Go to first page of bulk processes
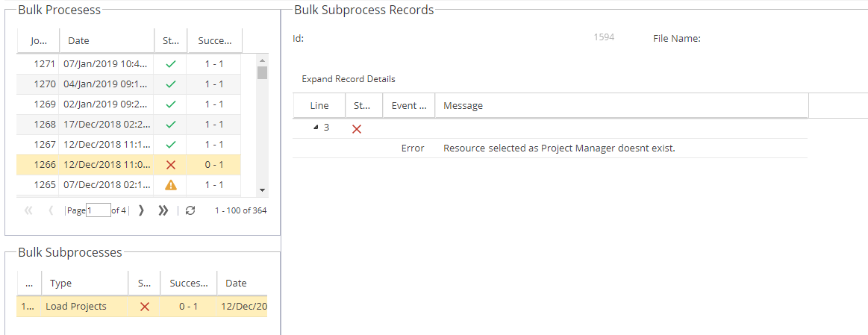The image size is (868, 335). [29, 210]
